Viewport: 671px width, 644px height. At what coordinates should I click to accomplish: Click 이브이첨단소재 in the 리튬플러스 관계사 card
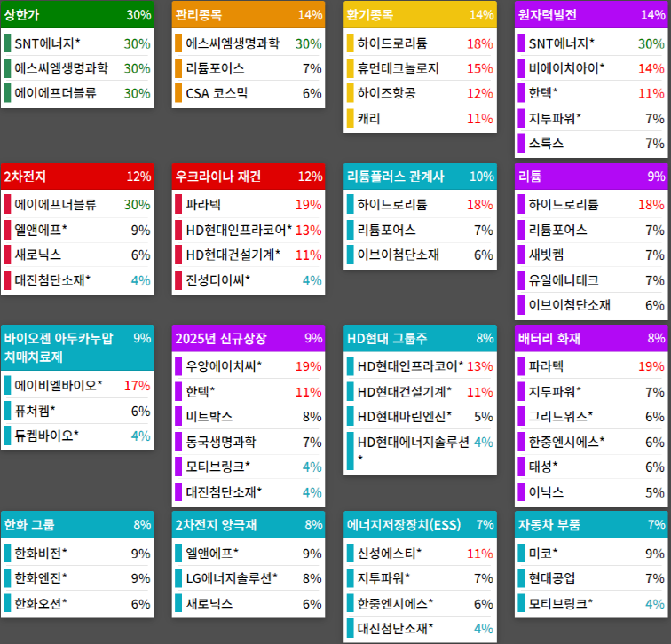tap(420, 255)
